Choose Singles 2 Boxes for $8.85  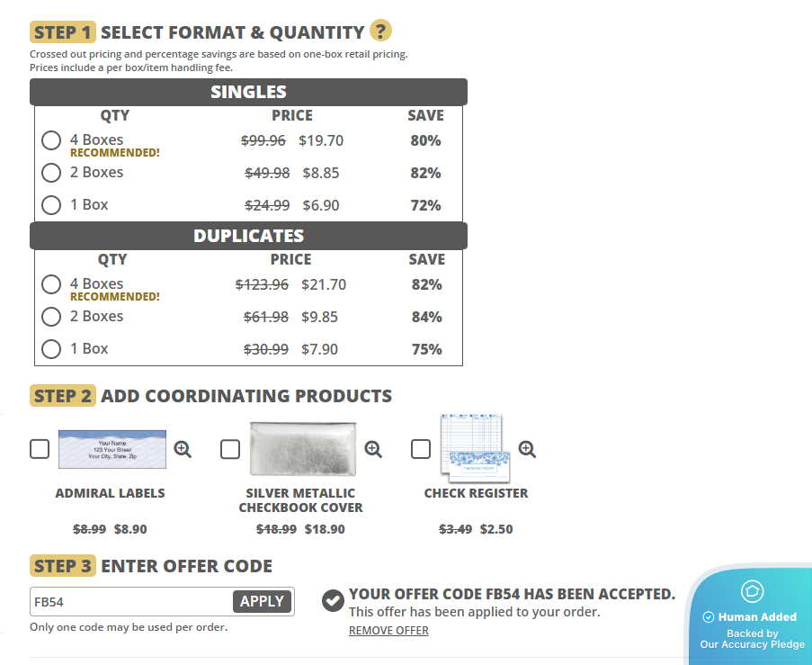pyautogui.click(x=51, y=173)
